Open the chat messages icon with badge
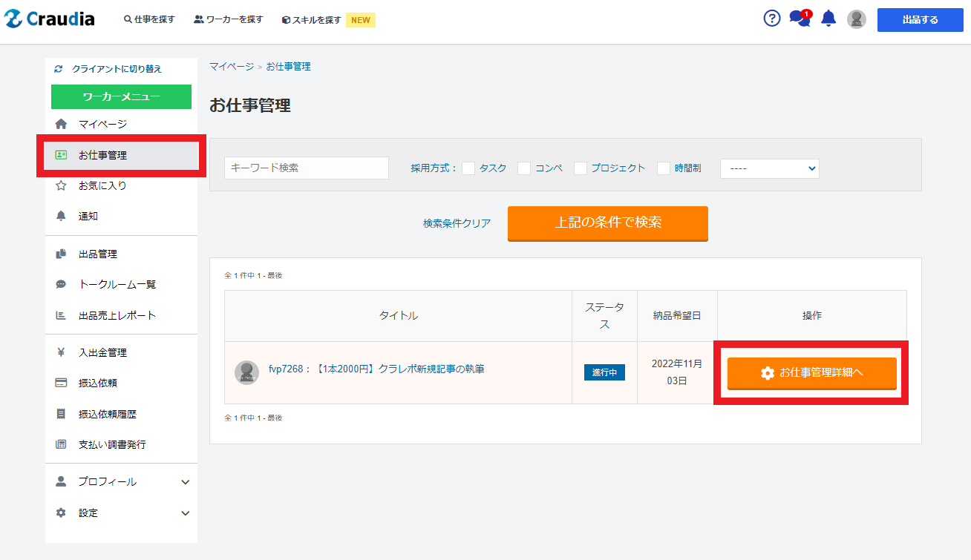Screen dimensions: 971x560 click(799, 19)
